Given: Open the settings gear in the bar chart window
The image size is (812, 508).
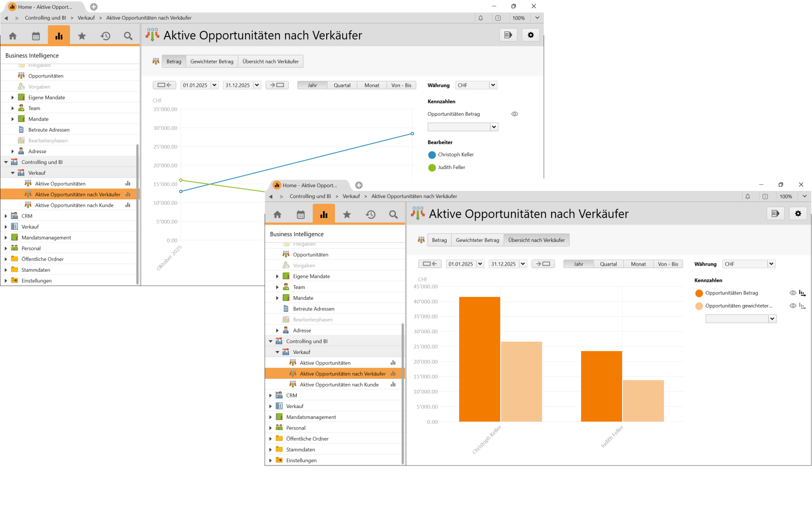Looking at the screenshot, I should coord(798,213).
